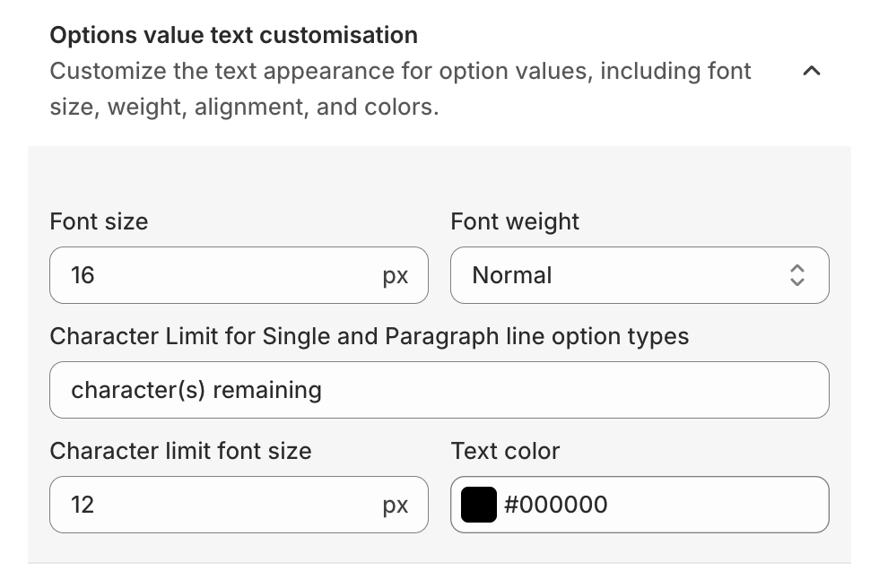
Task: Click the "Character Limit for Single and Paragraph" label
Action: (369, 336)
